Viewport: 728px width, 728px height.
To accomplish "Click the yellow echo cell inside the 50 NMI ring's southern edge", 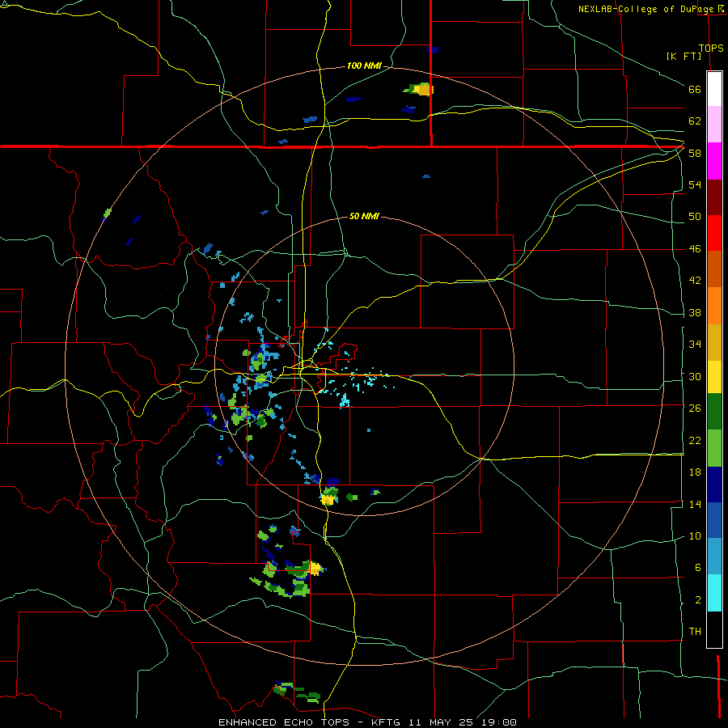I will point(328,500).
